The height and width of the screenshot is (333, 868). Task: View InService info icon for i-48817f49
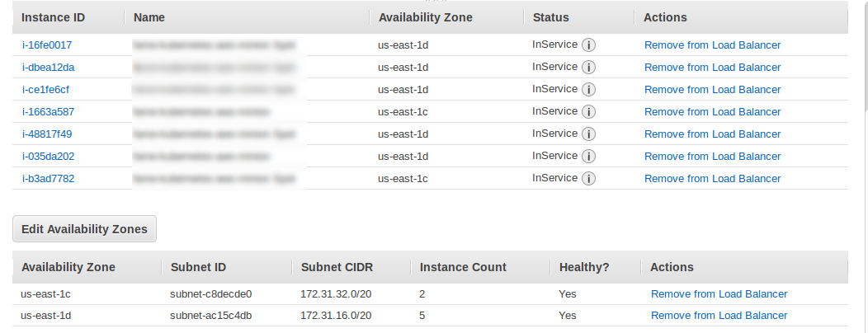tap(588, 134)
